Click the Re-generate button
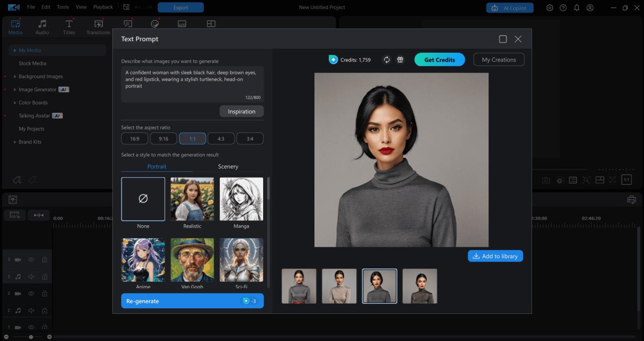Image resolution: width=644 pixels, height=341 pixels. (192, 301)
